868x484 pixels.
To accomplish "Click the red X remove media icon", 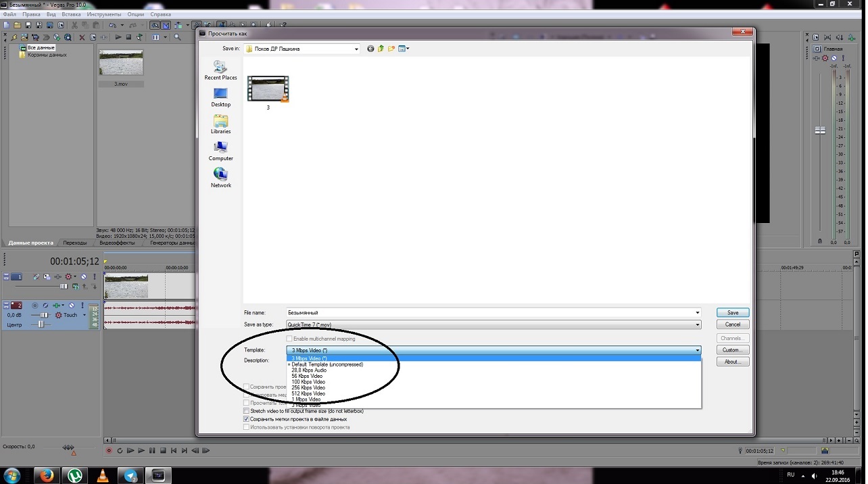I will click(x=82, y=37).
